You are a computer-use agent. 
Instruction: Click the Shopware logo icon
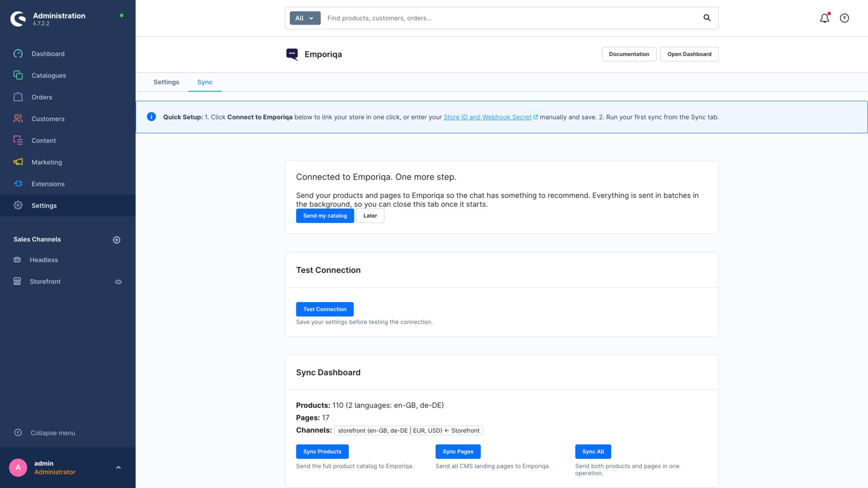click(18, 19)
